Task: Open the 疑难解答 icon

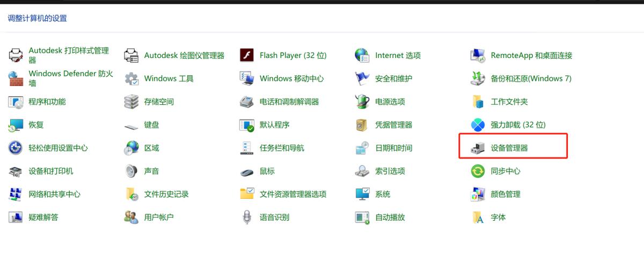Action: coord(16,217)
